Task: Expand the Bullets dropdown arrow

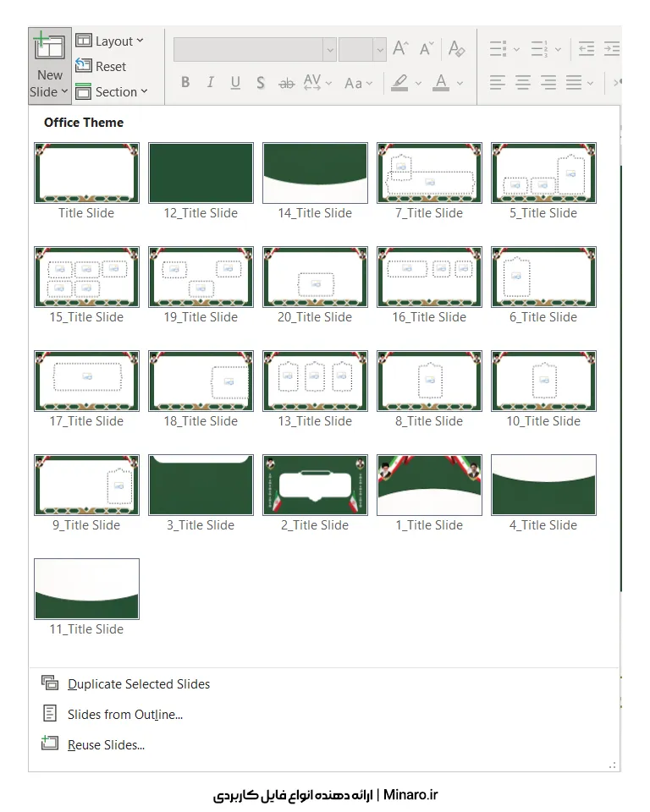Action: (516, 49)
